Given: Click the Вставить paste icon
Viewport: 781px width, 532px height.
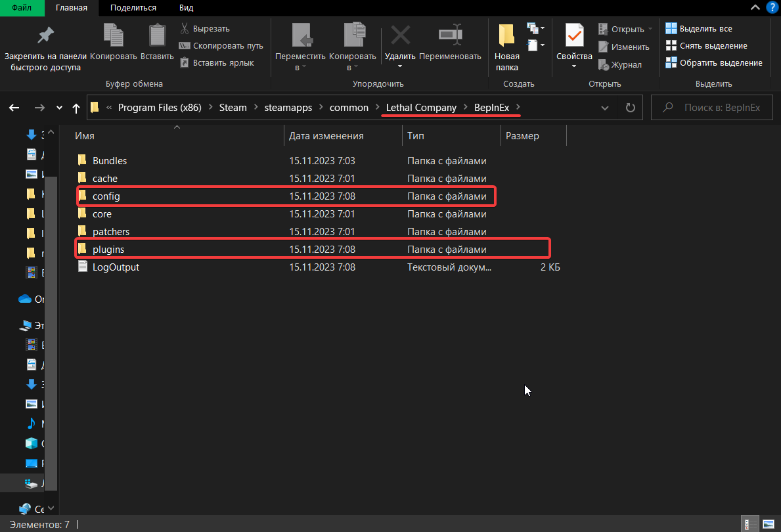Looking at the screenshot, I should pyautogui.click(x=157, y=35).
